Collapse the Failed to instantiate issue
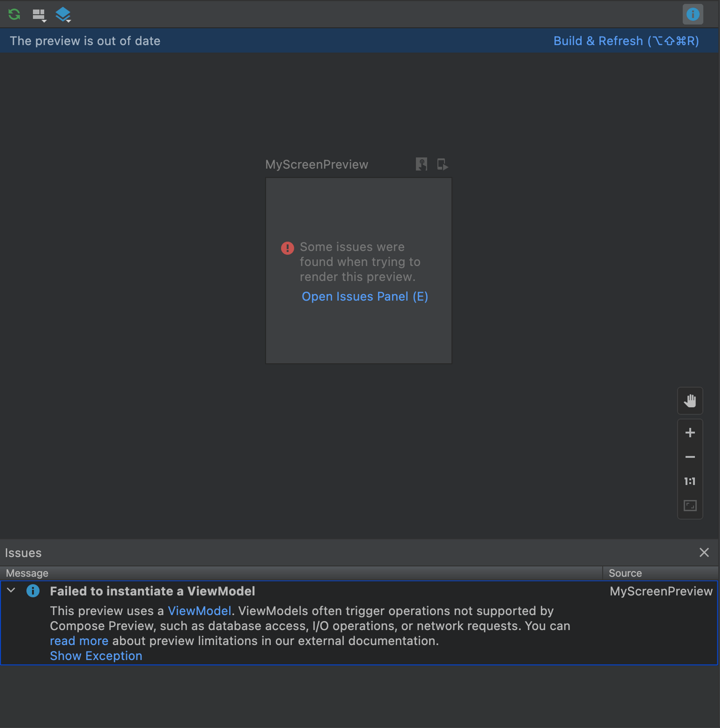Viewport: 720px width, 728px height. tap(11, 591)
